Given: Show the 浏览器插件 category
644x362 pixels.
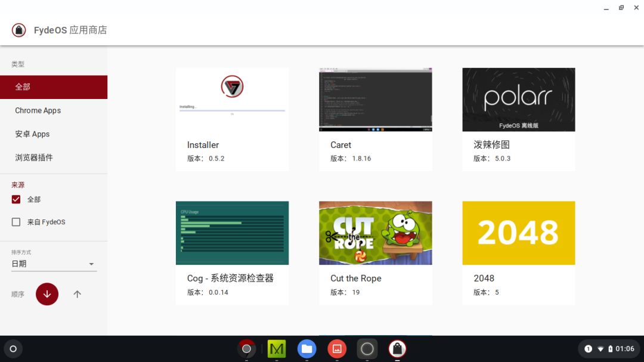Looking at the screenshot, I should coord(34,157).
